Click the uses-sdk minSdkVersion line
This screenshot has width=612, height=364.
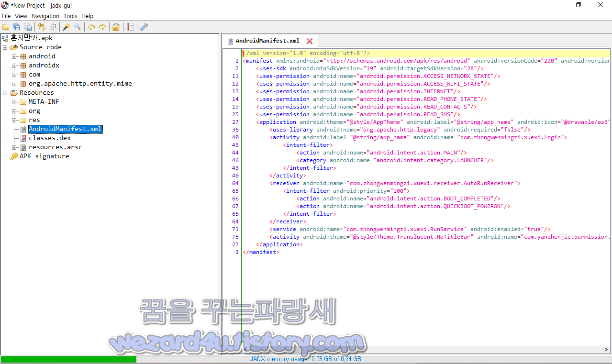pyautogui.click(x=370, y=68)
